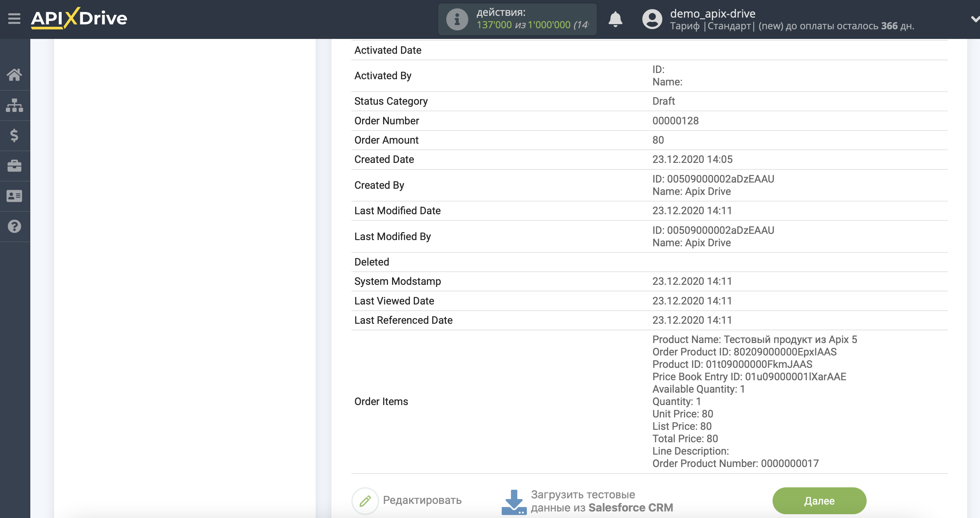Select the Last Viewed Date value
Screen dimensions: 980x518
692,301
